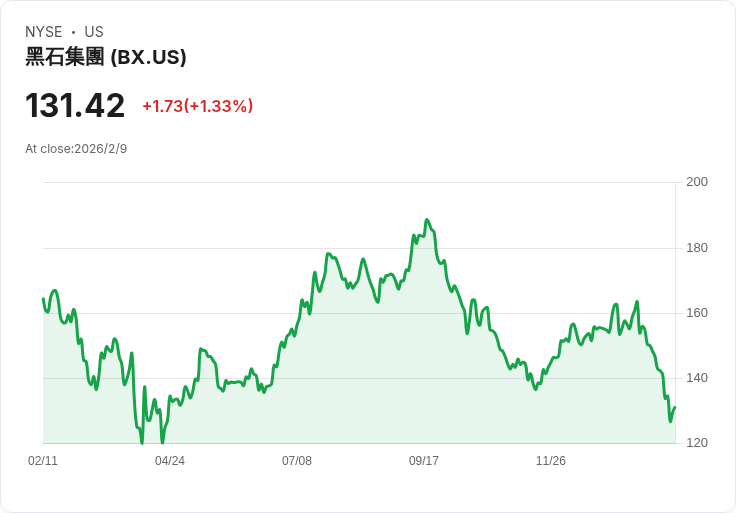Click the 180 price axis label
The image size is (736, 513).
point(697,248)
